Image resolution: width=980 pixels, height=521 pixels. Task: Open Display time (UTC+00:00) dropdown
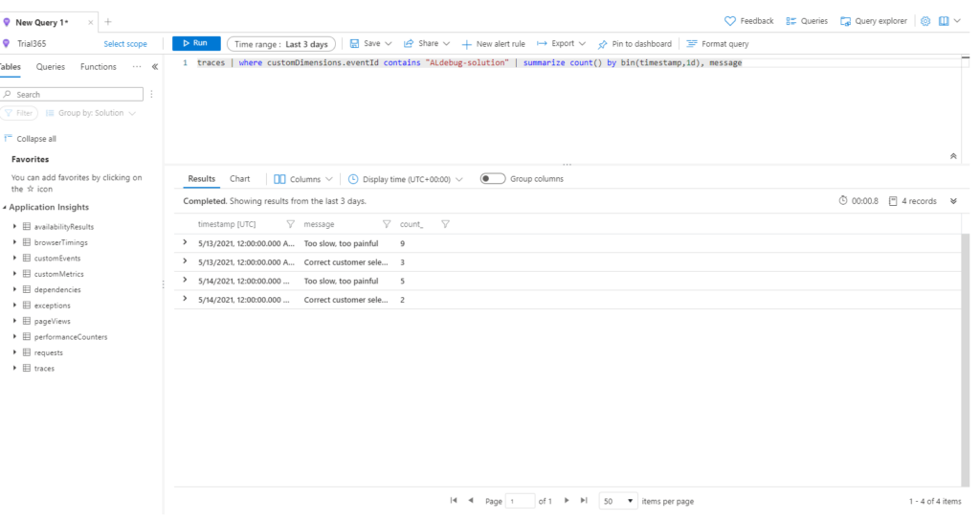[x=405, y=179]
